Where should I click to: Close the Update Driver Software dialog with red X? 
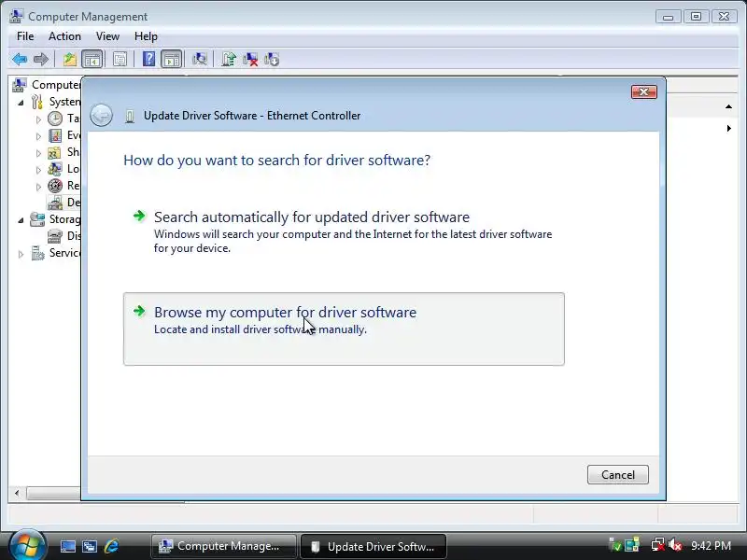point(643,91)
